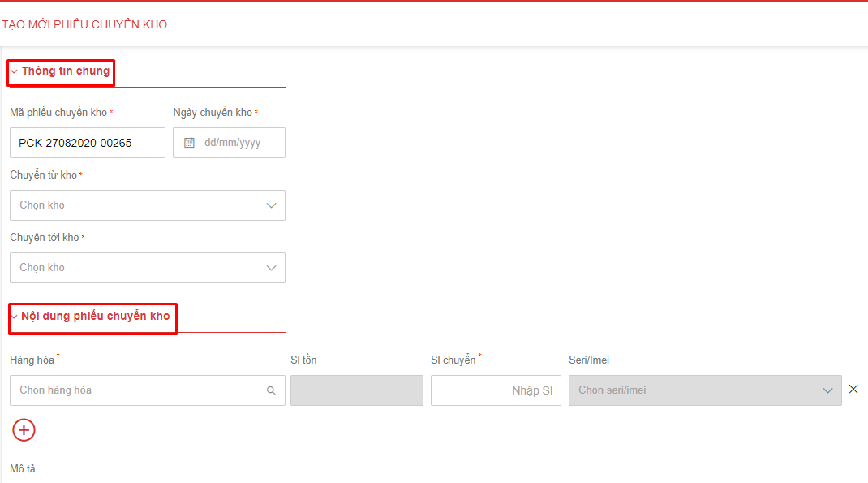Click the arrow icon in Chuyển tới kho
The height and width of the screenshot is (483, 868).
271,268
